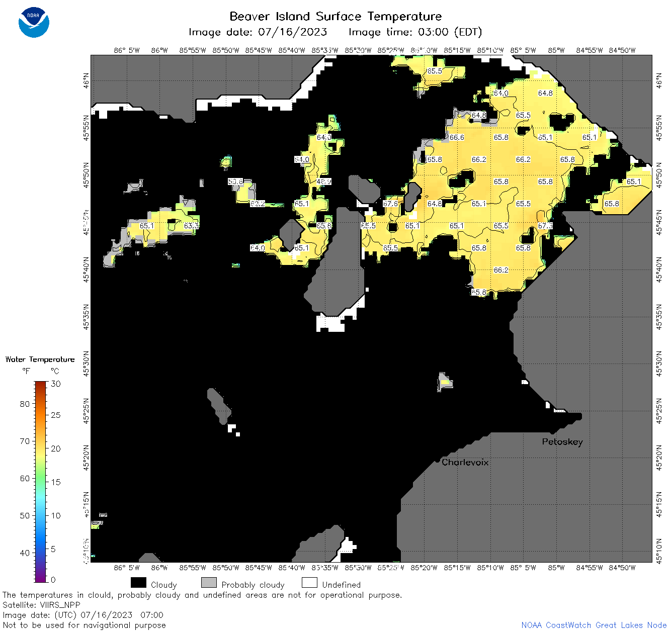Click the 30 Celsius tick on legend
Screen dimensions: 672x633
click(56, 384)
